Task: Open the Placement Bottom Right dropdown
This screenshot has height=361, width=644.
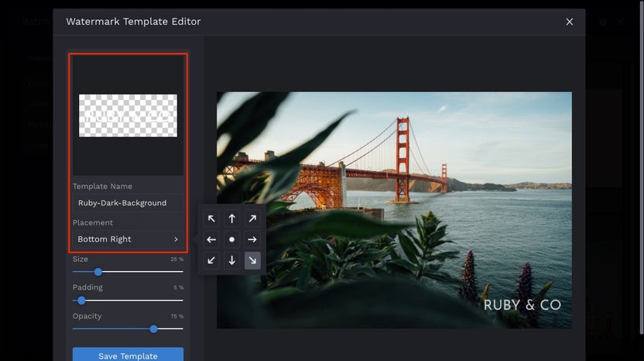Action: [128, 239]
